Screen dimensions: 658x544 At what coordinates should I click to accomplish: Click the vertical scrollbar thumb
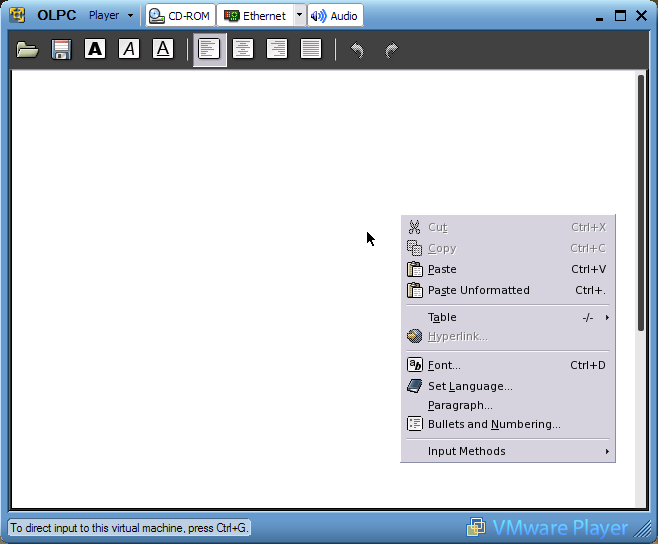[x=640, y=203]
